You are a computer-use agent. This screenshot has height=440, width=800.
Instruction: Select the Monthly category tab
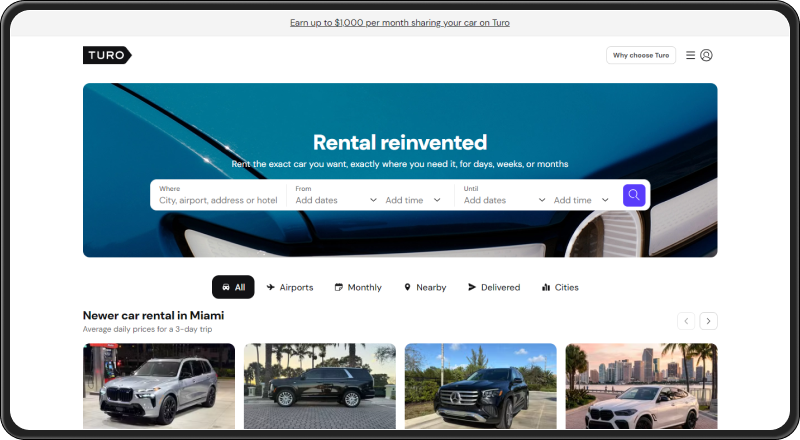pyautogui.click(x=357, y=287)
